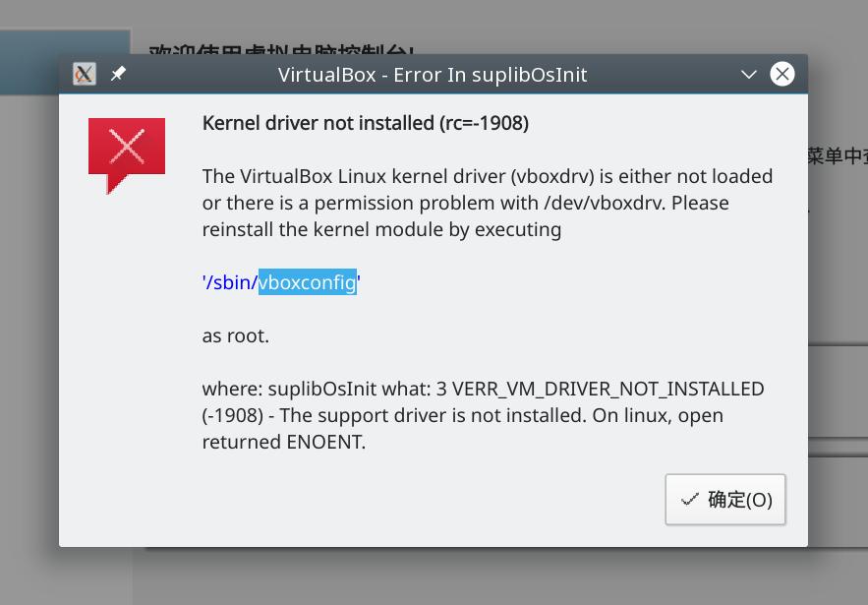Click the pushpin icon next to the app icon
Viewport: 868px width, 605px height.
[117, 73]
